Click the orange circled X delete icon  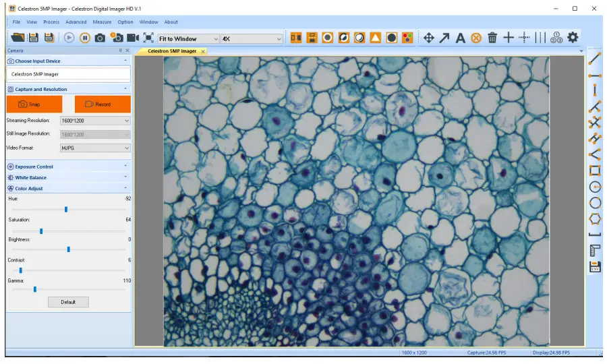476,38
